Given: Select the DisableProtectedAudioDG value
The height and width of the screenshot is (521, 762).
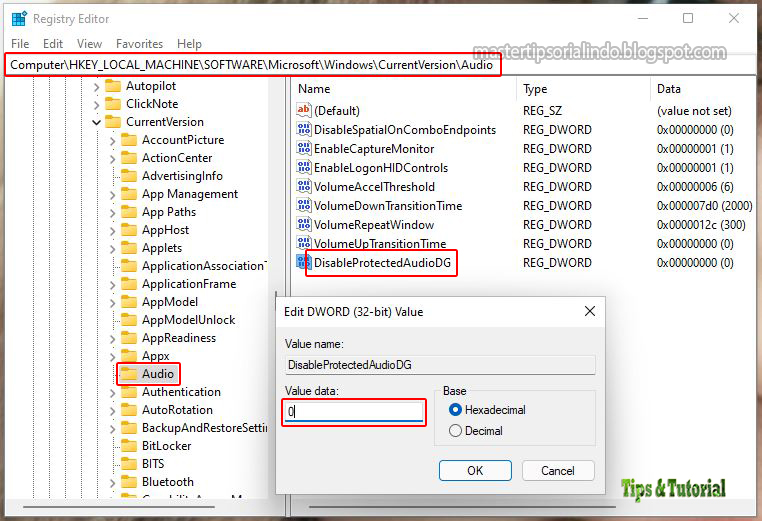Looking at the screenshot, I should [382, 263].
